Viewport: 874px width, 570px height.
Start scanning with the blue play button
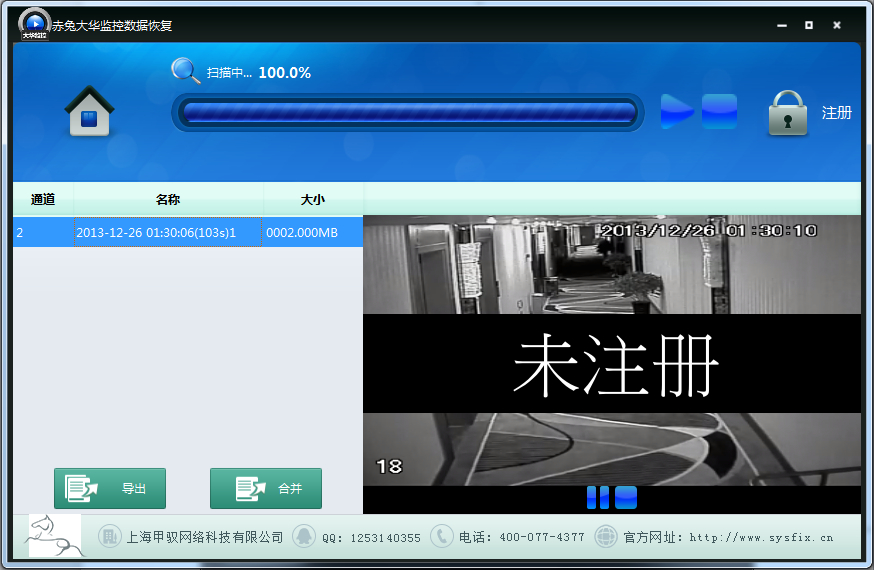pyautogui.click(x=676, y=111)
